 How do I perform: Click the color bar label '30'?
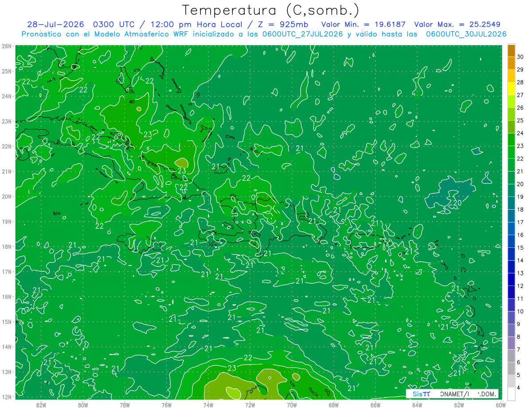tap(520, 57)
